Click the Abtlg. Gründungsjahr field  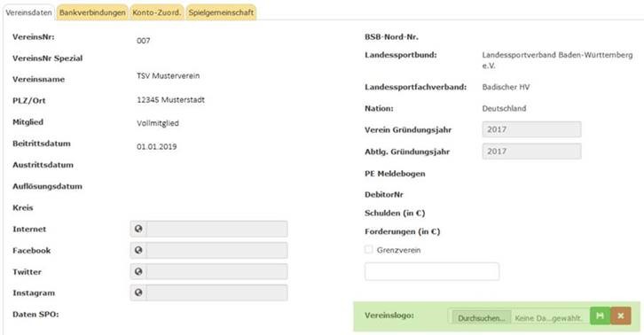pyautogui.click(x=531, y=151)
